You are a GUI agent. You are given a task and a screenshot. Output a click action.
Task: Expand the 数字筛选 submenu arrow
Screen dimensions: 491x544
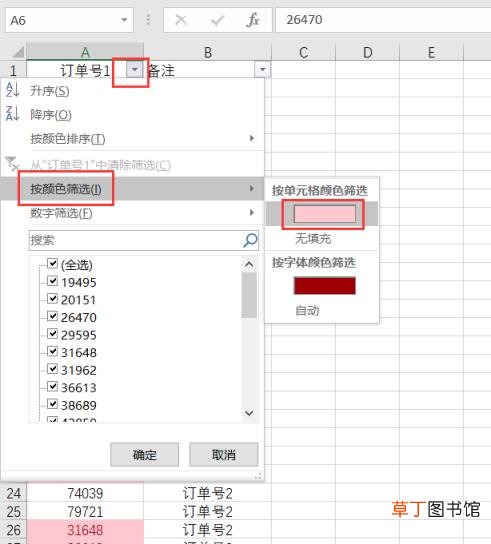252,212
